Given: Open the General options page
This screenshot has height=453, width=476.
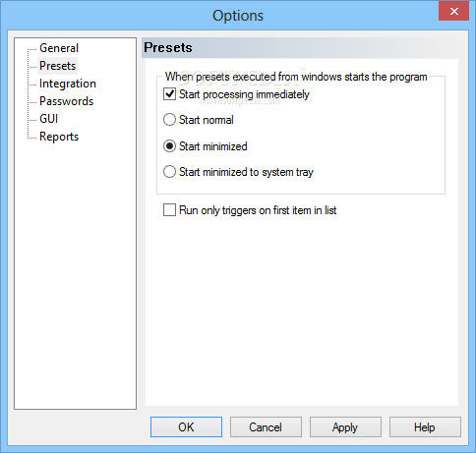Looking at the screenshot, I should 59,48.
